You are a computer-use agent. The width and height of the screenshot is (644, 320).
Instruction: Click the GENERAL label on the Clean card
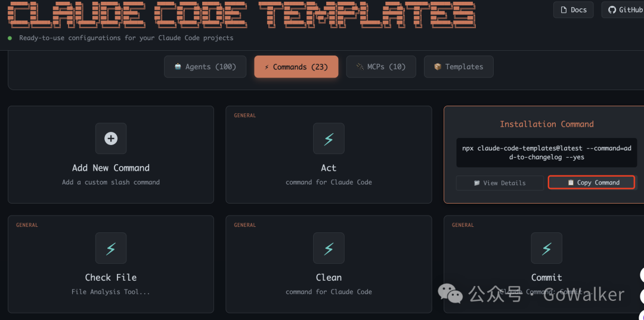pyautogui.click(x=245, y=225)
